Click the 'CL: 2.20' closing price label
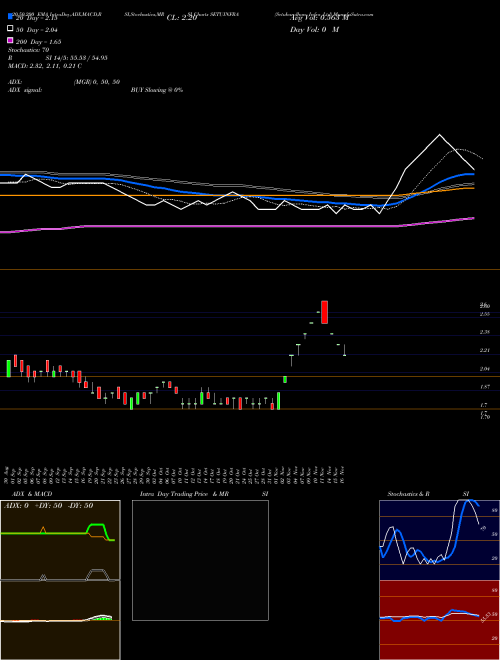This screenshot has width=500, height=660. tap(182, 18)
